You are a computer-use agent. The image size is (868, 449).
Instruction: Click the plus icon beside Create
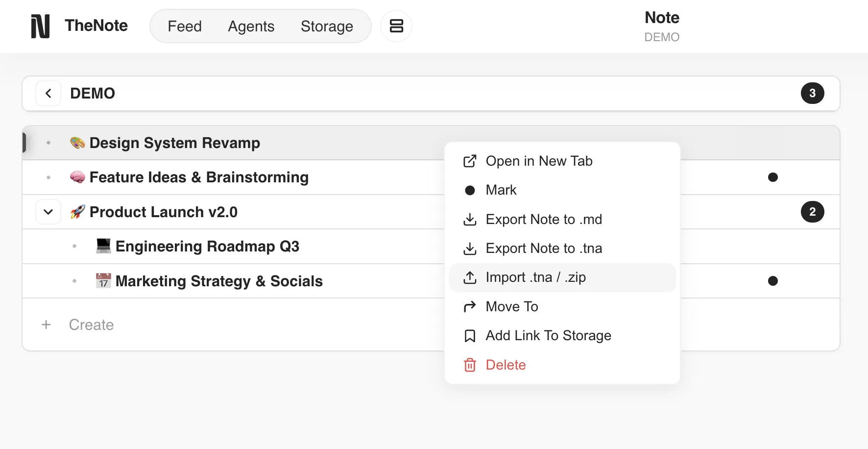(x=46, y=324)
